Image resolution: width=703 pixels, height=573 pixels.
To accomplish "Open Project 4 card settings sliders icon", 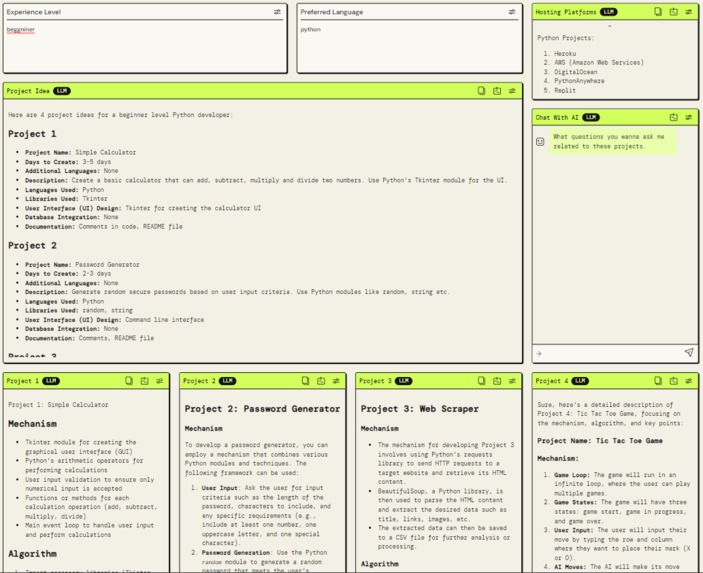I will (688, 381).
